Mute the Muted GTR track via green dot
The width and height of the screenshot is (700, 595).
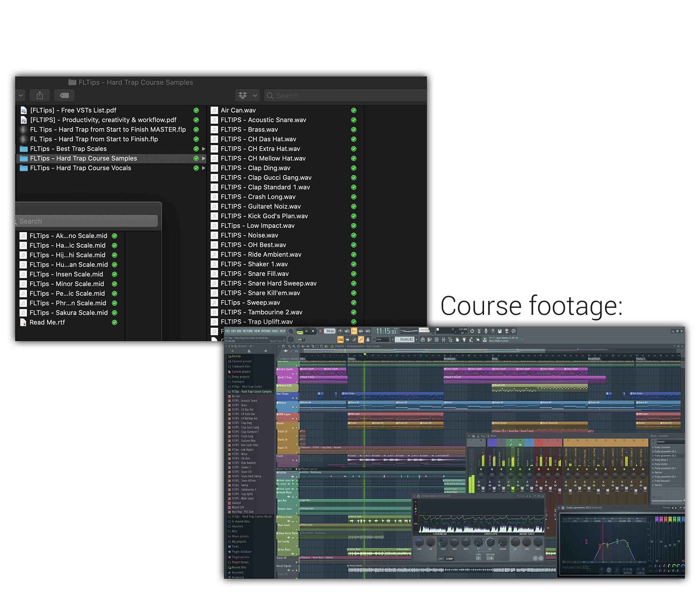(x=296, y=390)
